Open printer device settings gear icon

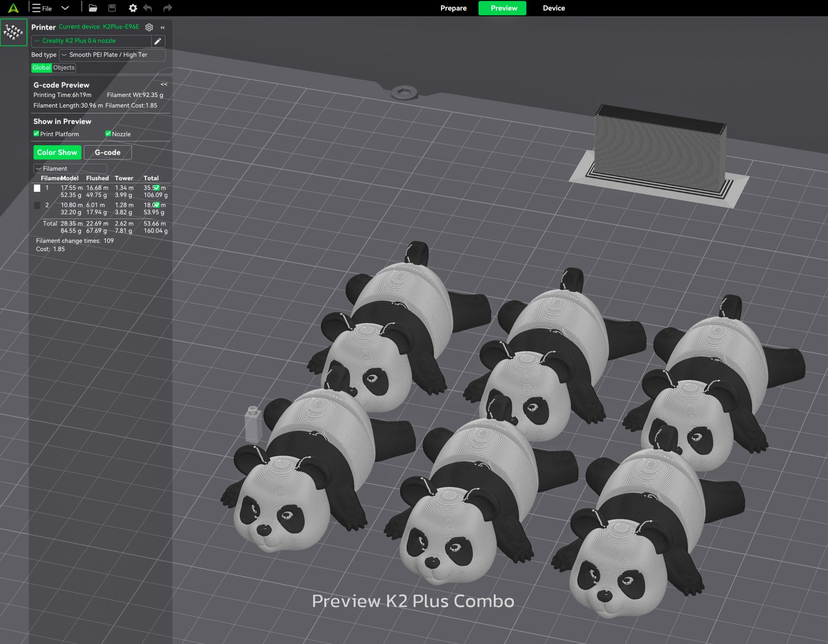tap(149, 27)
